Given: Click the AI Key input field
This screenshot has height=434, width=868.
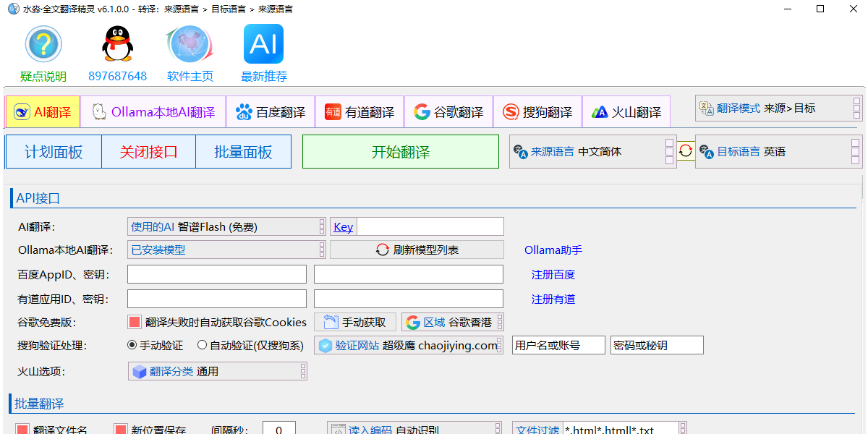Looking at the screenshot, I should pyautogui.click(x=430, y=227).
